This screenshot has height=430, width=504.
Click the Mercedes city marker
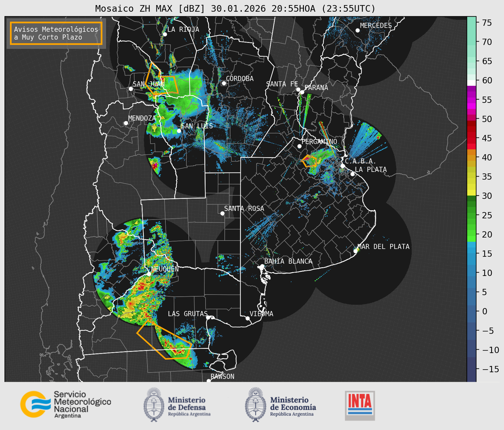pos(358,31)
